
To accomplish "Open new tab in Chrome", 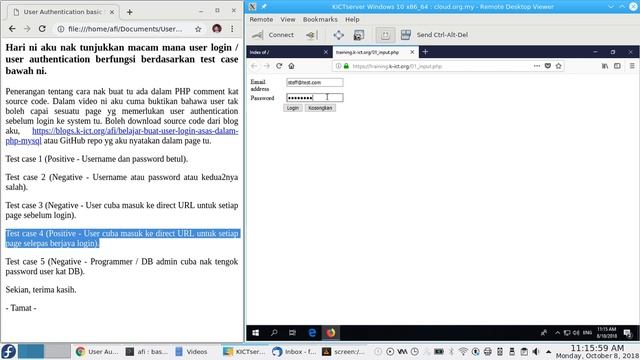I will coord(129,12).
